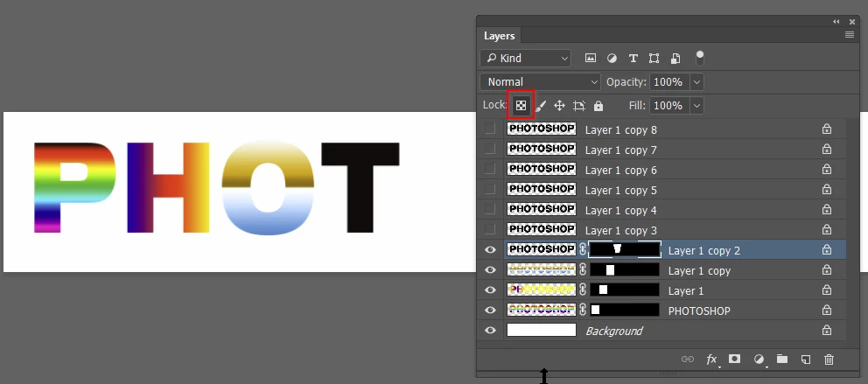Hide the PHOTOSHOP layer
Image resolution: width=868 pixels, height=384 pixels.
click(490, 311)
